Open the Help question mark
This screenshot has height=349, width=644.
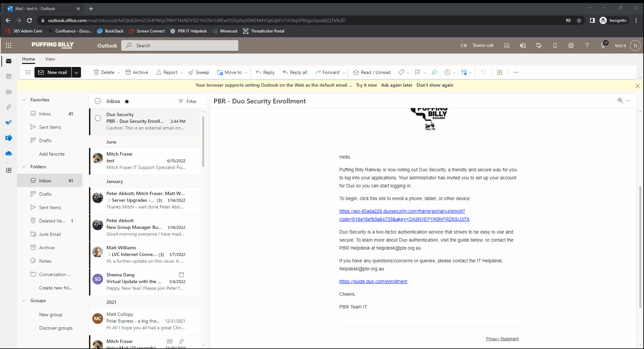[587, 46]
